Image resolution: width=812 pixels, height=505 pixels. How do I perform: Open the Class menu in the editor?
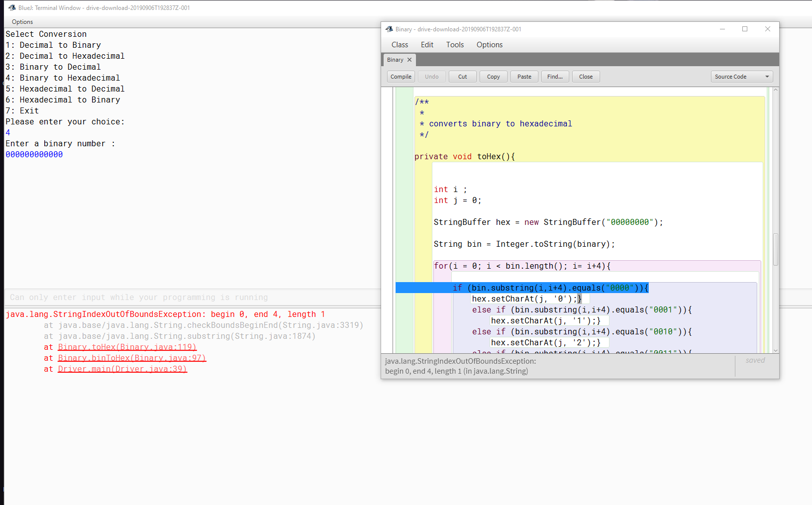pos(400,44)
